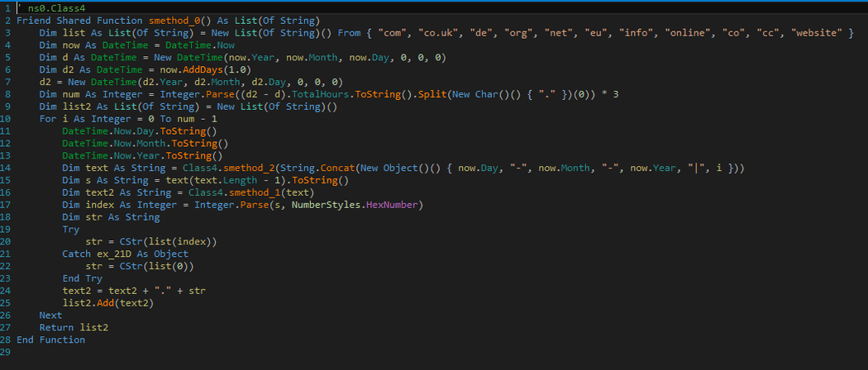
Task: Click CStr(list(0)) on line 22
Action: coord(157,266)
